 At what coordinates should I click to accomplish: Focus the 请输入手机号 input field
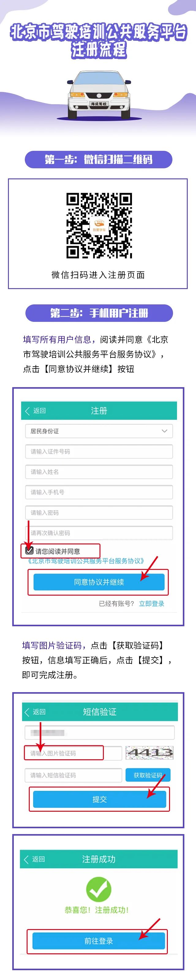click(99, 492)
